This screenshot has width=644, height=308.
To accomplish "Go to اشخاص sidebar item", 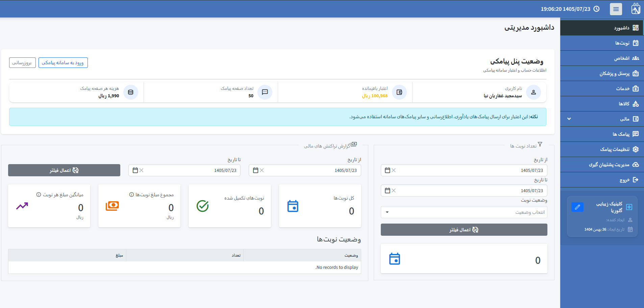I will [602, 58].
